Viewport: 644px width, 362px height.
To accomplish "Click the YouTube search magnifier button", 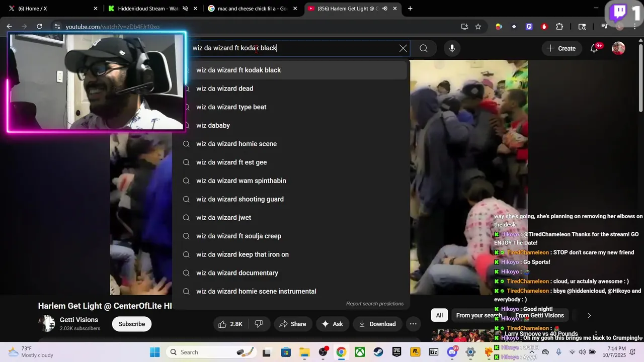I will coord(424,48).
